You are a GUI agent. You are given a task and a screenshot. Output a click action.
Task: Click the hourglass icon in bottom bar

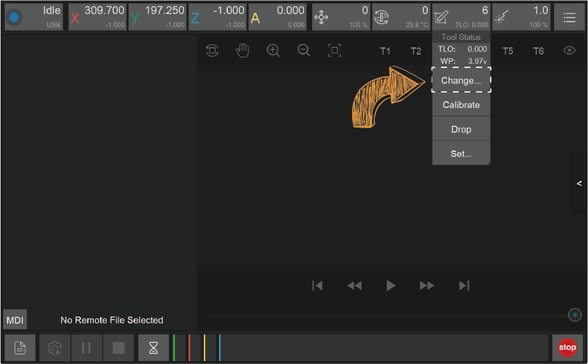tap(153, 348)
